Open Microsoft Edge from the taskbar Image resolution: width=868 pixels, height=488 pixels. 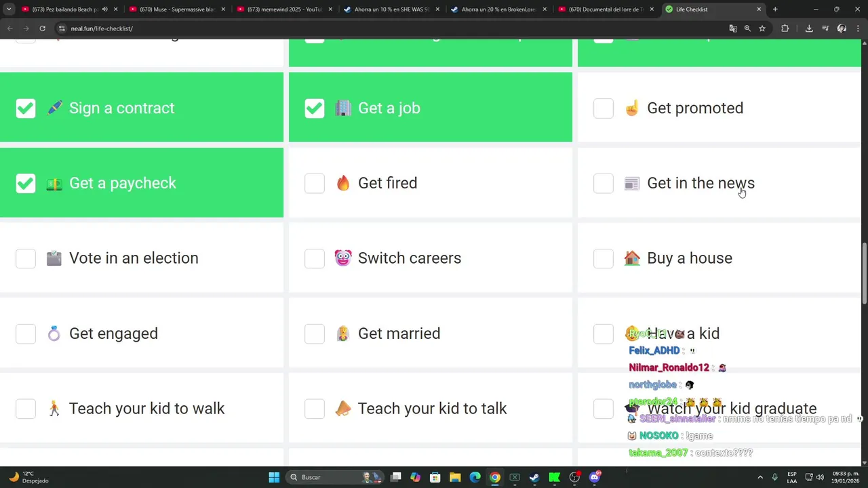[x=475, y=477]
